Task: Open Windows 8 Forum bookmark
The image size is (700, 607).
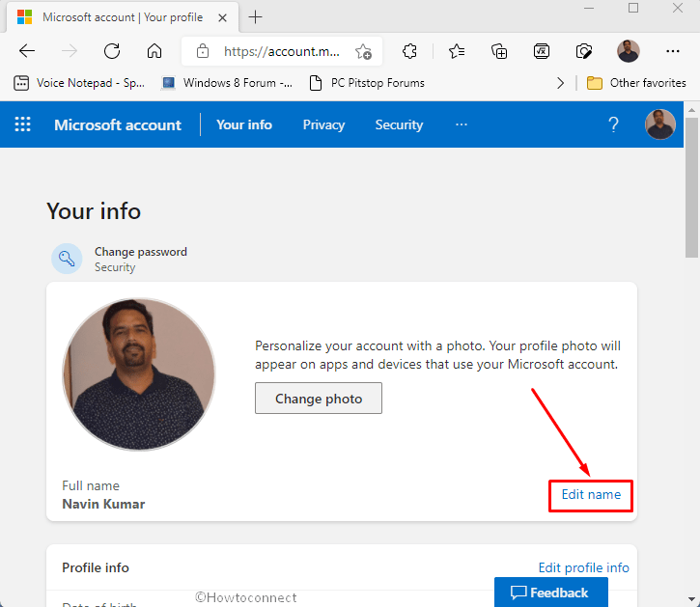Action: pyautogui.click(x=227, y=83)
